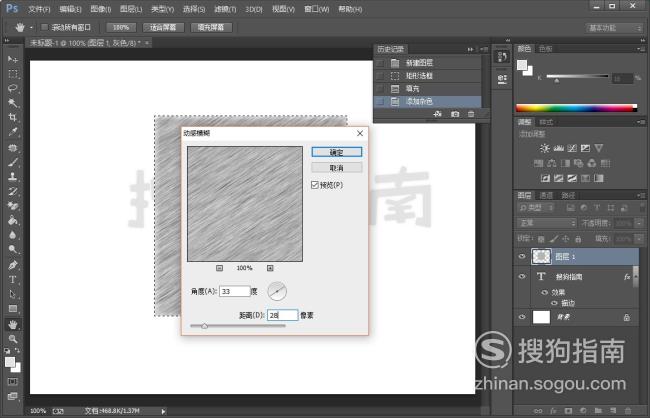Select the Eyedropper tool
Image resolution: width=650 pixels, height=418 pixels.
[x=12, y=132]
